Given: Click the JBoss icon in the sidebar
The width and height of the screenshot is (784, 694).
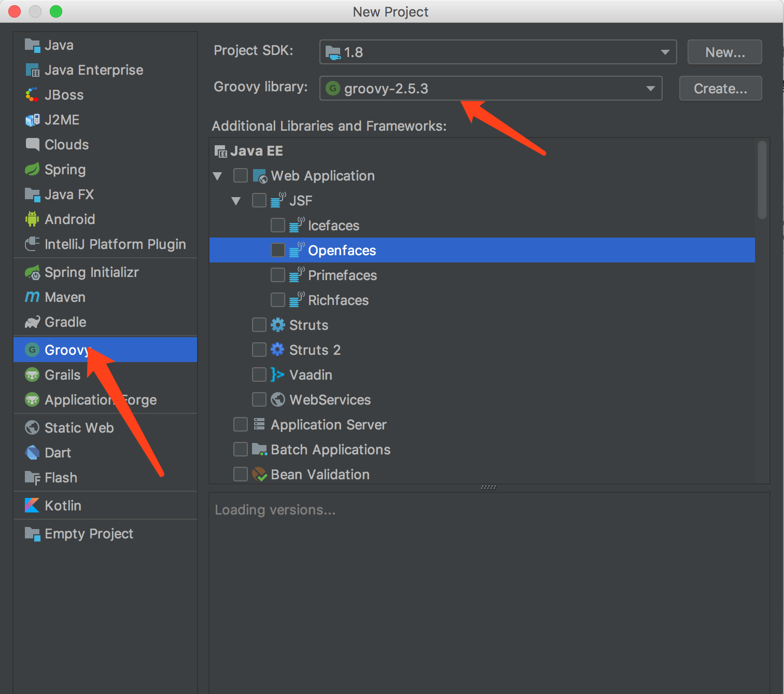Looking at the screenshot, I should (32, 94).
